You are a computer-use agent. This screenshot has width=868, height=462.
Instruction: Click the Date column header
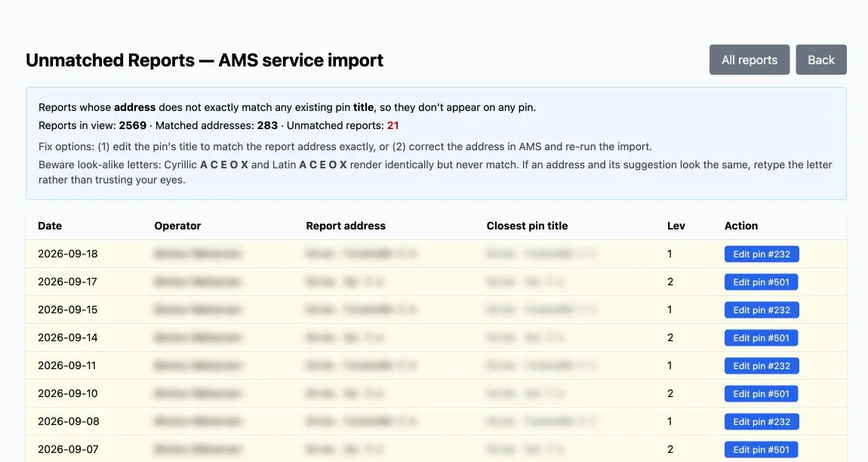coord(50,226)
